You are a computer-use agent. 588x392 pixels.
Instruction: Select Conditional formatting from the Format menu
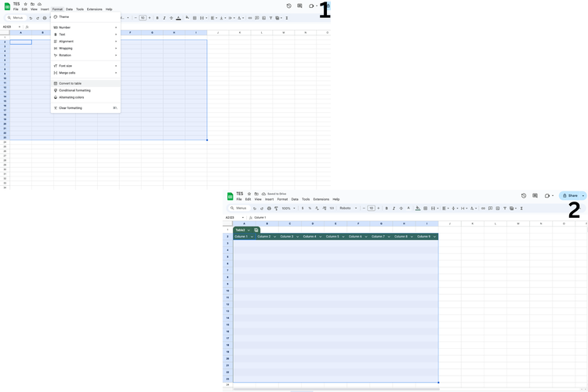tap(74, 90)
